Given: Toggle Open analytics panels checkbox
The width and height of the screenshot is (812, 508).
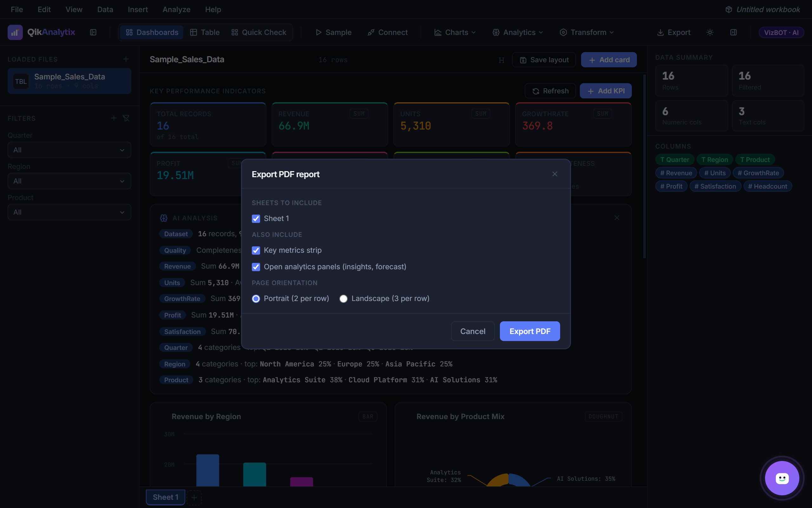Looking at the screenshot, I should pos(256,267).
